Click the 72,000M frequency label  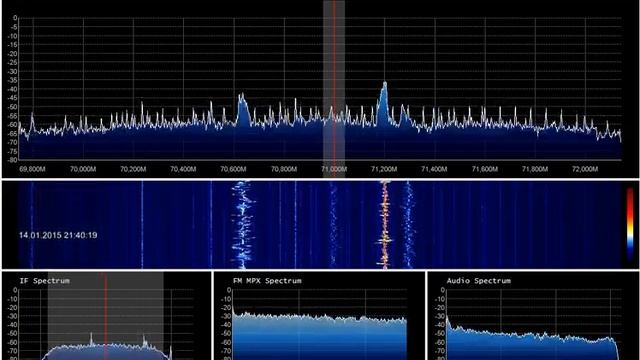585,169
